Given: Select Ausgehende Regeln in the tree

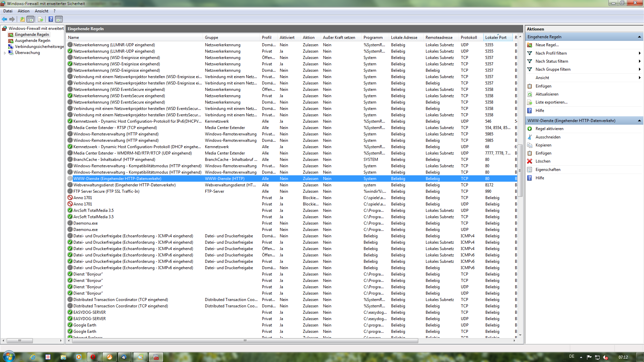Looking at the screenshot, I should click(x=33, y=41).
